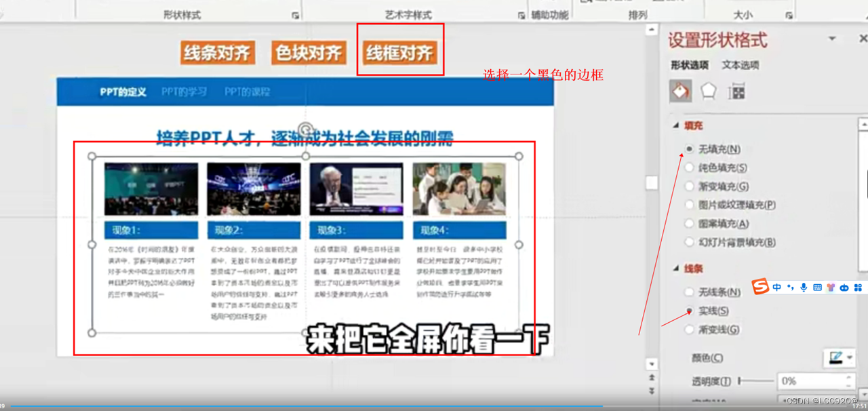This screenshot has height=411, width=868.
Task: Open the Sogou soft keyboard icon
Action: click(817, 288)
